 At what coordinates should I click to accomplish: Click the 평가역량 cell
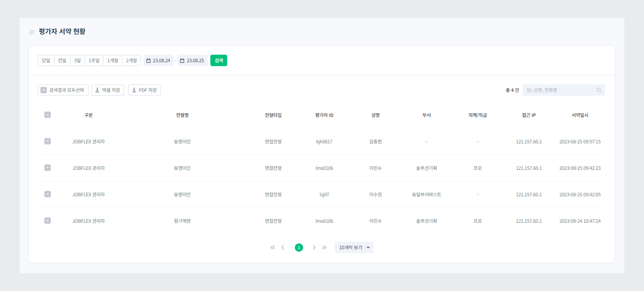(182, 221)
